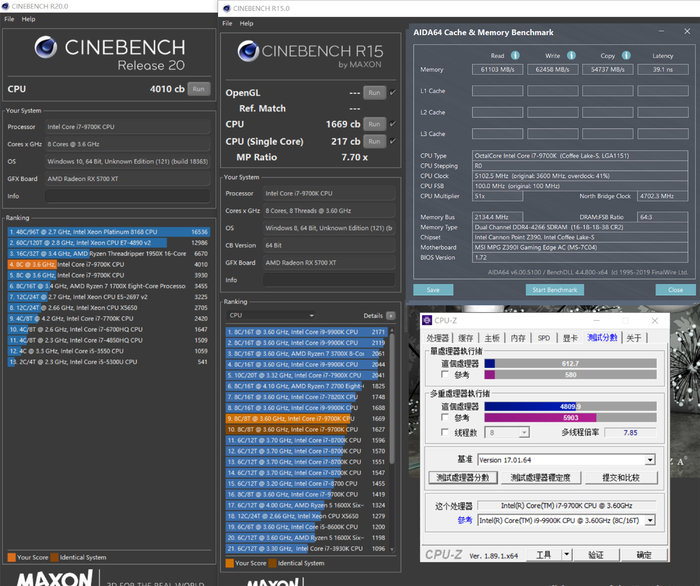Click the Cinebench R20 sphere logo

click(x=45, y=48)
